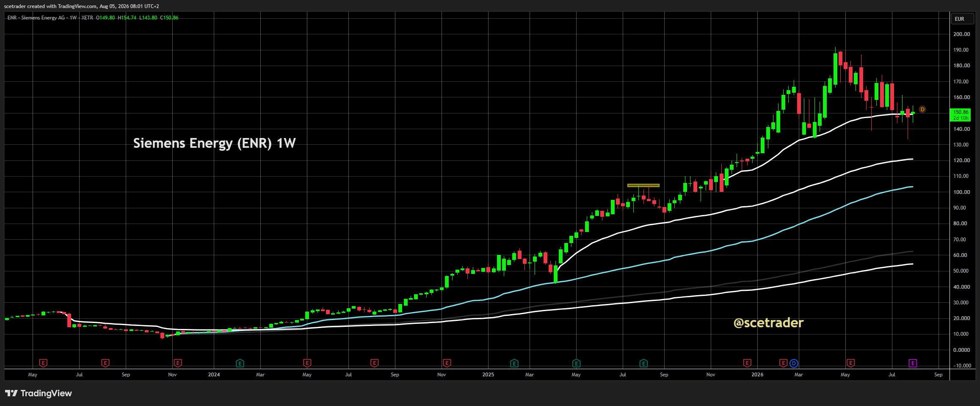Open the red earnings marker at May 2024
This screenshot has width=980, height=406.
tap(307, 363)
